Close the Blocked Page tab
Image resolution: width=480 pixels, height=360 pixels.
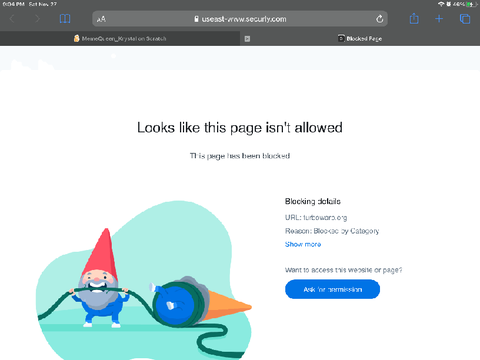(247, 39)
